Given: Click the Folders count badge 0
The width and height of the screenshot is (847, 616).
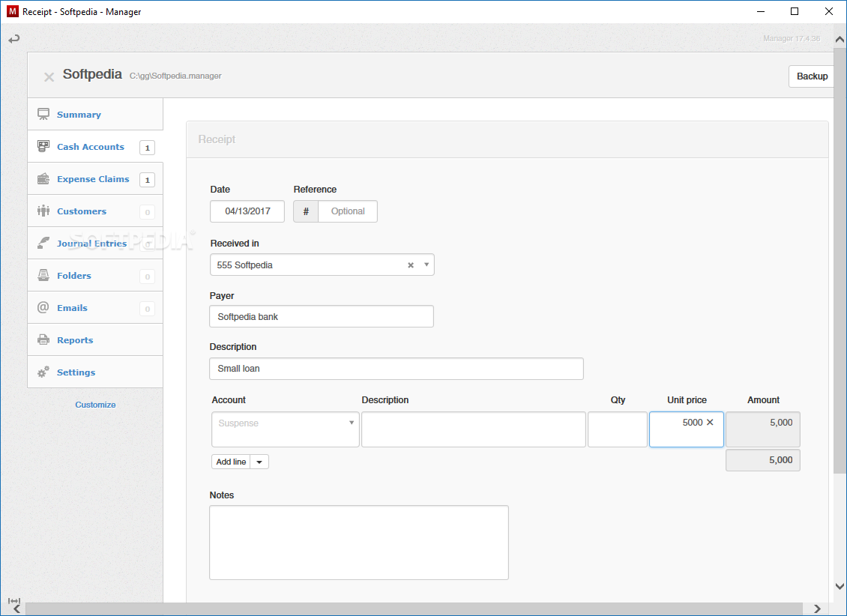Looking at the screenshot, I should point(147,277).
